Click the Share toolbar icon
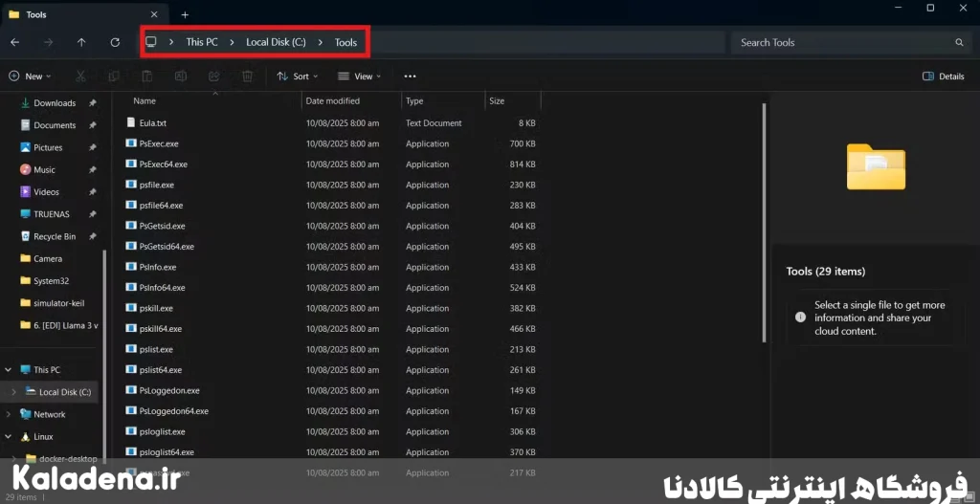The width and height of the screenshot is (980, 504). 213,77
